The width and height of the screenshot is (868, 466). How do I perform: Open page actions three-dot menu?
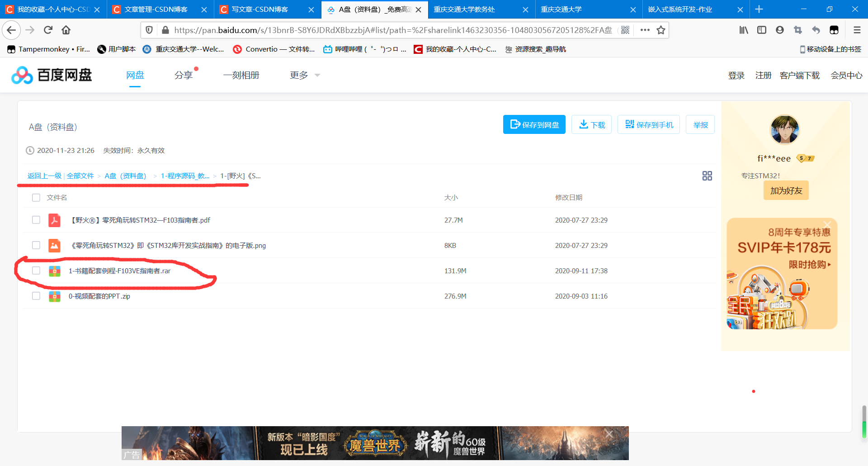tap(645, 30)
